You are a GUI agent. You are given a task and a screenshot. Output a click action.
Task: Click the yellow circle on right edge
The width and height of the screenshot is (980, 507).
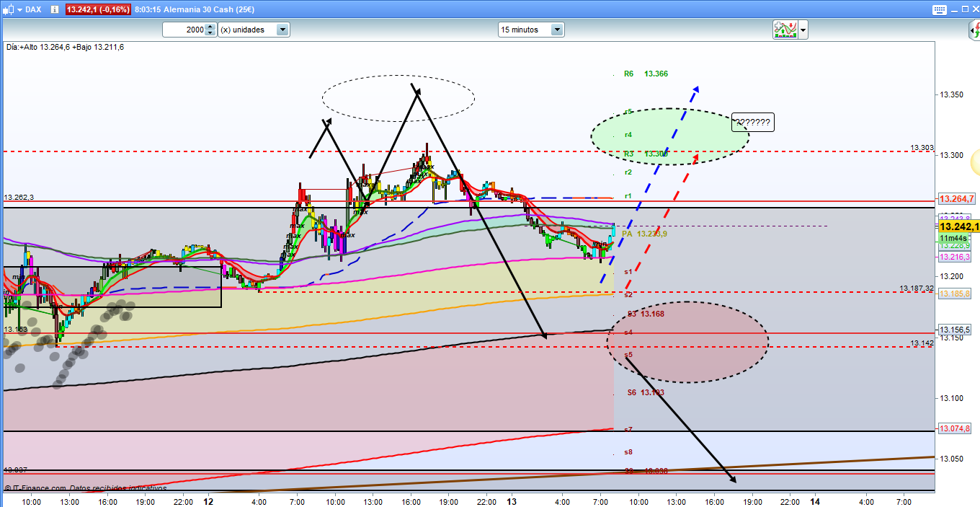[x=976, y=162]
